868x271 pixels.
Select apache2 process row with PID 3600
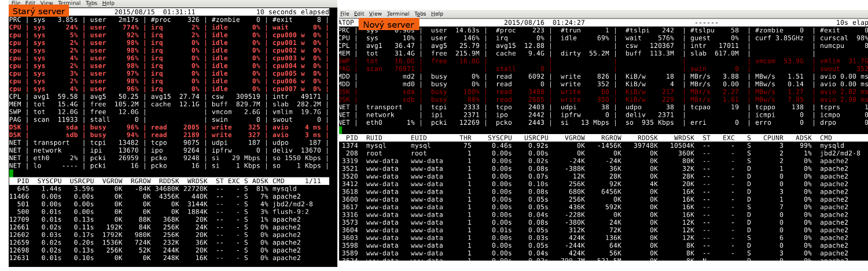(602, 200)
